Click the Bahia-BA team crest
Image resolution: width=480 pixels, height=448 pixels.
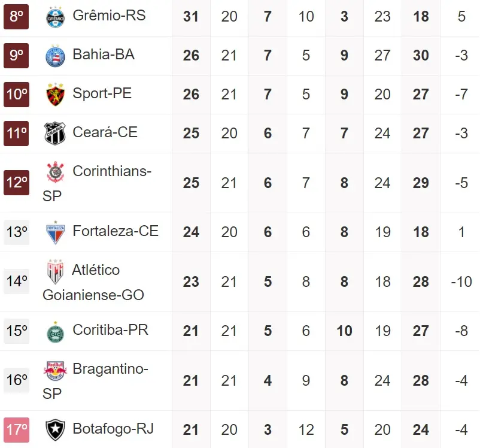coord(55,56)
